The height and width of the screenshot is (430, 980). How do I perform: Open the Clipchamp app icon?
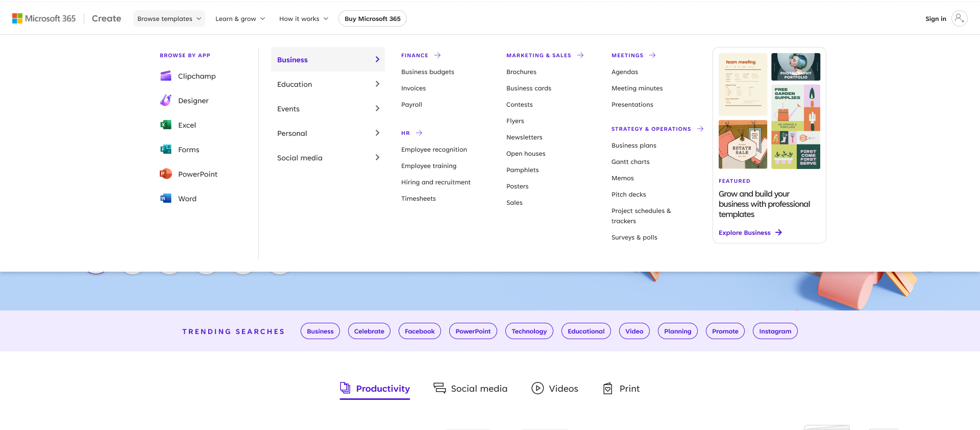tap(166, 76)
